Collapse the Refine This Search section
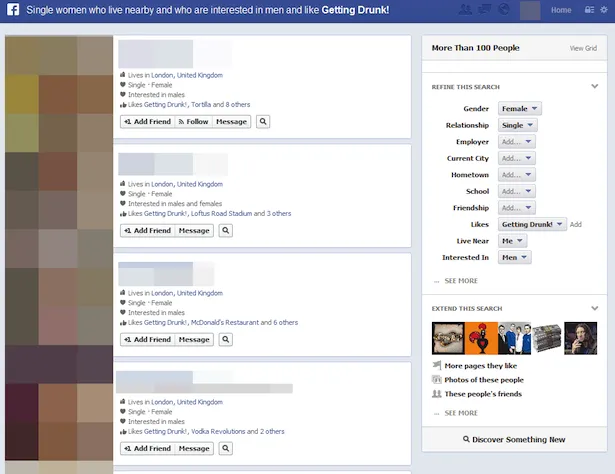615x474 pixels. click(x=595, y=86)
